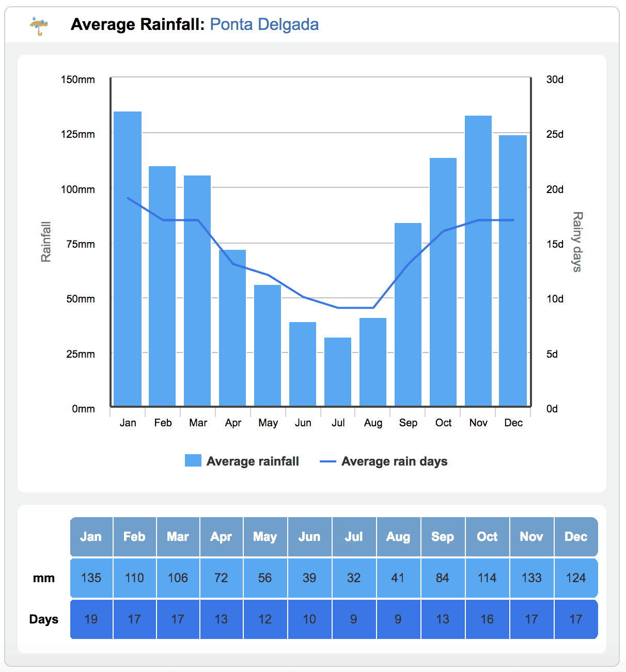This screenshot has width=626, height=672.
Task: Click the September rainfall bar
Action: (x=408, y=314)
